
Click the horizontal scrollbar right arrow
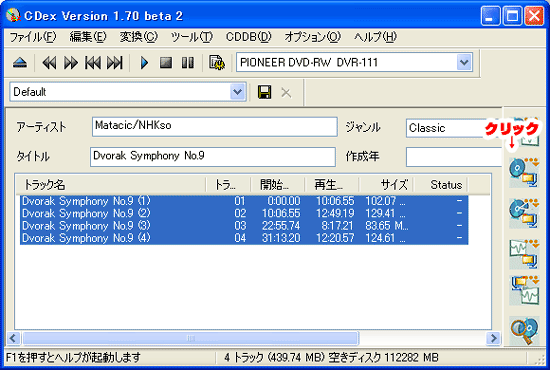click(493, 338)
